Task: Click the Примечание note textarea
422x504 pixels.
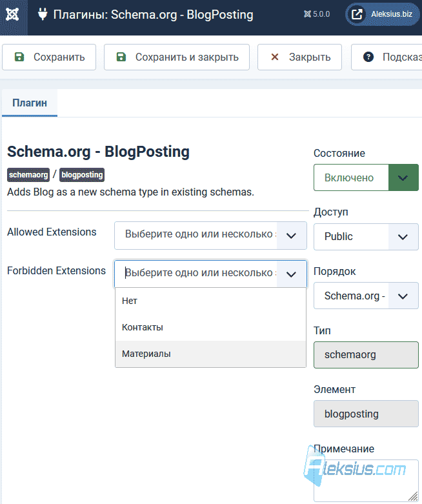Action: (x=366, y=481)
